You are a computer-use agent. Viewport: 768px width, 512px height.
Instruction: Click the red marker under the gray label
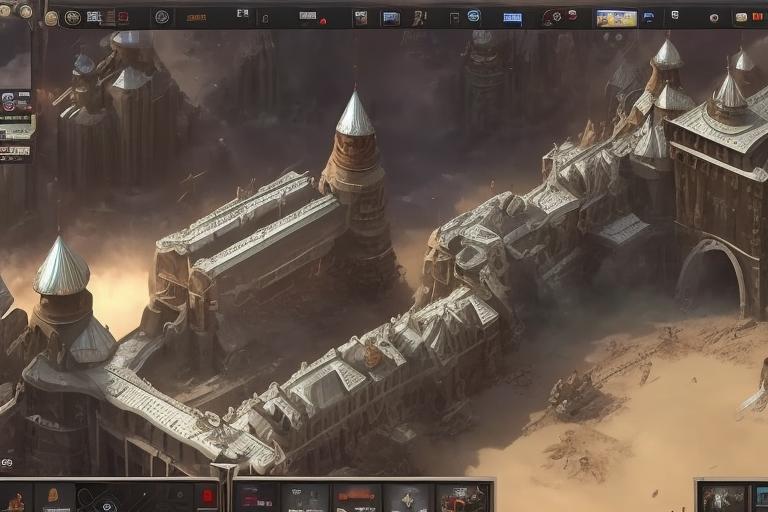(323, 21)
